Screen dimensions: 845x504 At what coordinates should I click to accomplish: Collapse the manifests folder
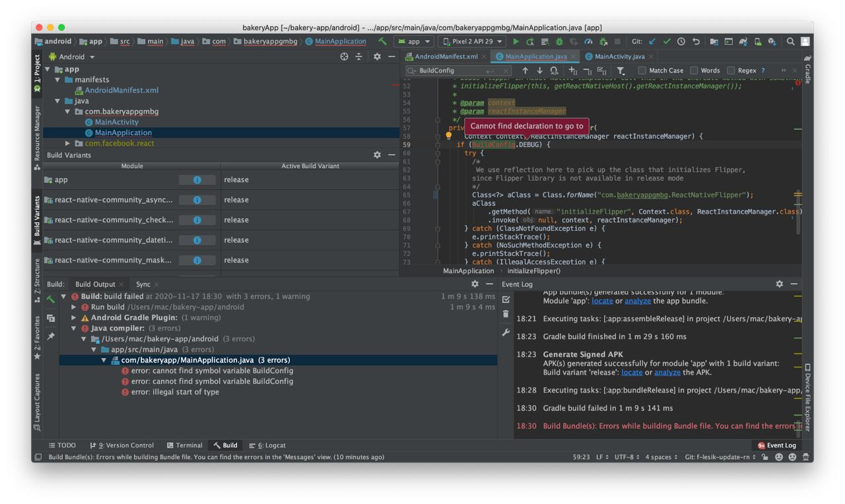pyautogui.click(x=58, y=80)
